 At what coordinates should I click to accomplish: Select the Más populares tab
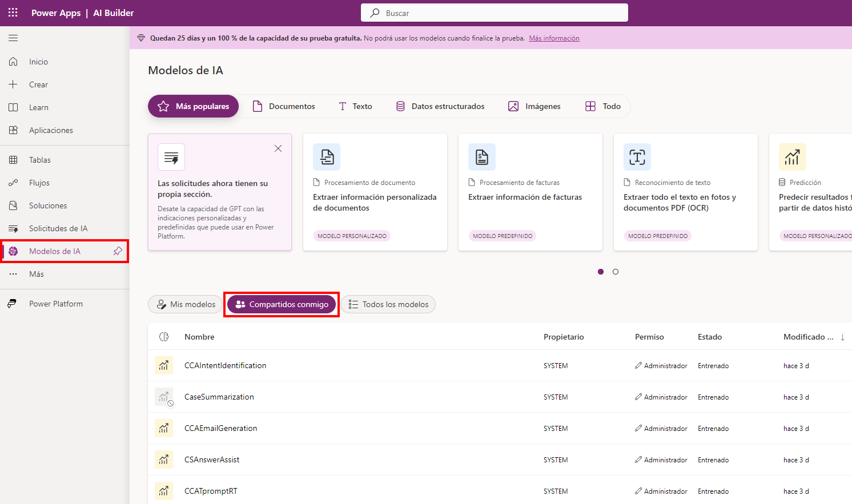coord(193,106)
